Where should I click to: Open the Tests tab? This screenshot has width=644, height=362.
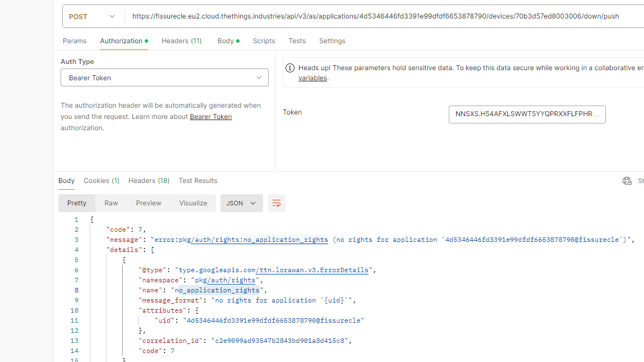297,41
